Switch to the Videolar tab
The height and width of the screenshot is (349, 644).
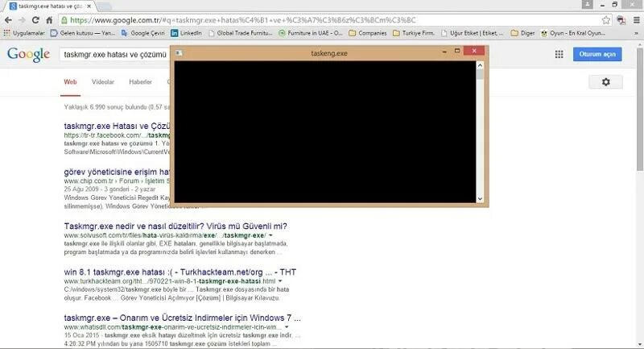(x=103, y=81)
